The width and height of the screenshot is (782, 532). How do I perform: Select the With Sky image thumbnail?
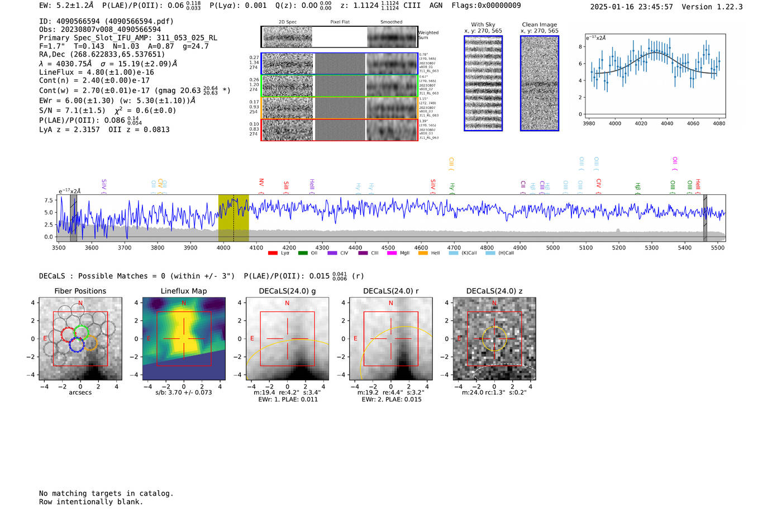483,83
